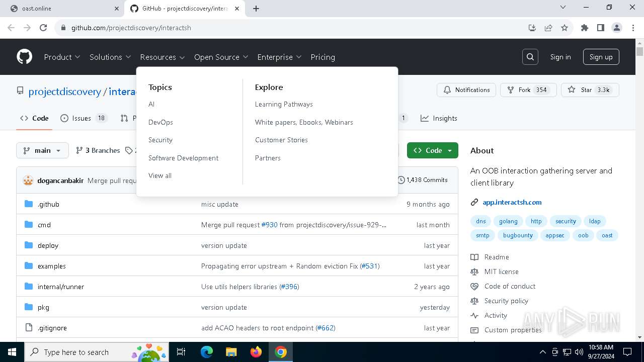The width and height of the screenshot is (644, 362).
Task: Open Partners in Explore
Action: coord(268,158)
